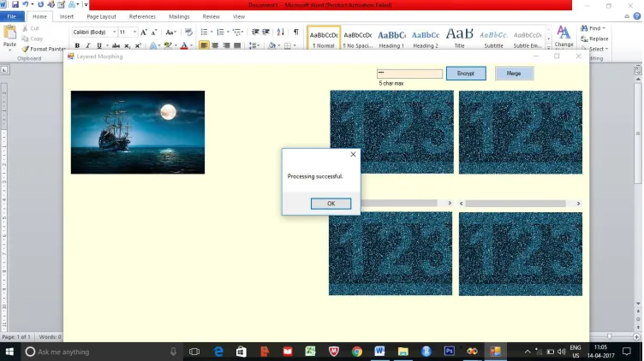The image size is (644, 361).
Task: Open the File tab in Word
Action: (x=11, y=16)
